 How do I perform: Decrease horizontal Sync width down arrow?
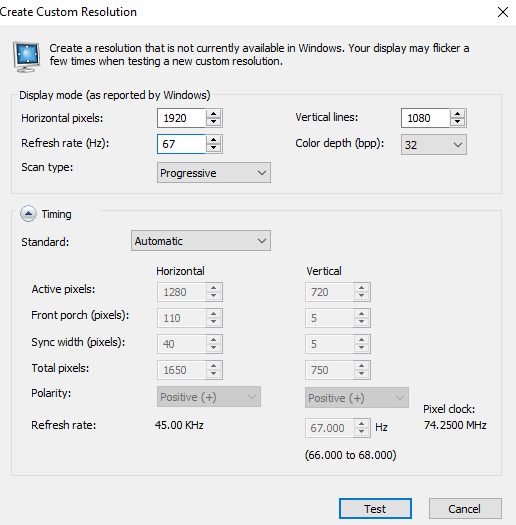[x=214, y=348]
